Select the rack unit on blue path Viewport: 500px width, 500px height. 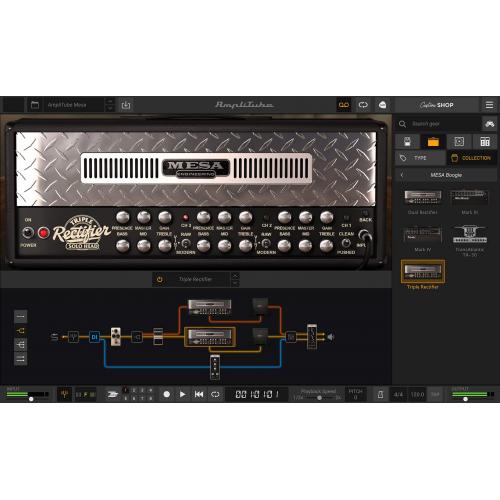(215, 367)
